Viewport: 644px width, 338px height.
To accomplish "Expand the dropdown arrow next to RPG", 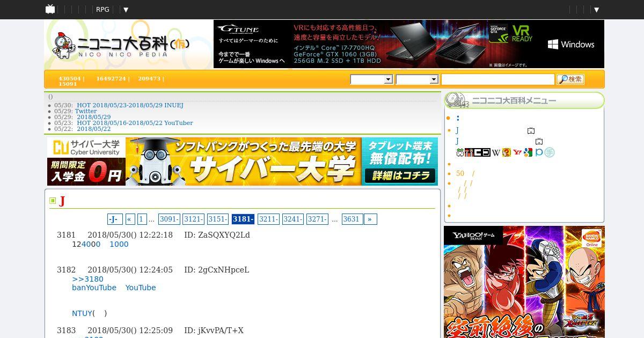I will point(126,10).
